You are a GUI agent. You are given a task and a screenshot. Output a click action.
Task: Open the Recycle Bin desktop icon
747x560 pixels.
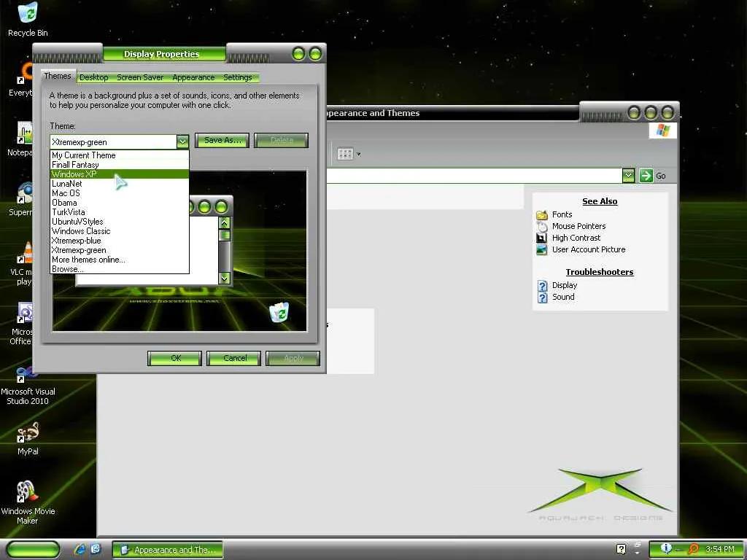pos(28,13)
